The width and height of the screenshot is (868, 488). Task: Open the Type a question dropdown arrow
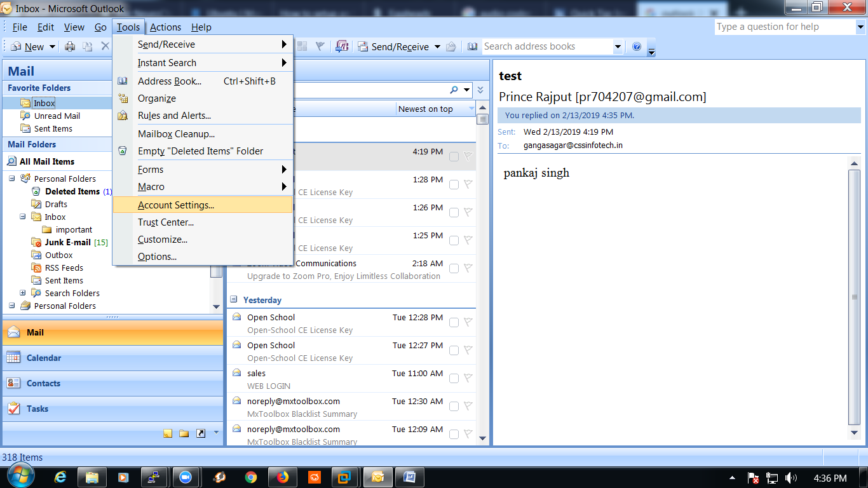(x=860, y=27)
